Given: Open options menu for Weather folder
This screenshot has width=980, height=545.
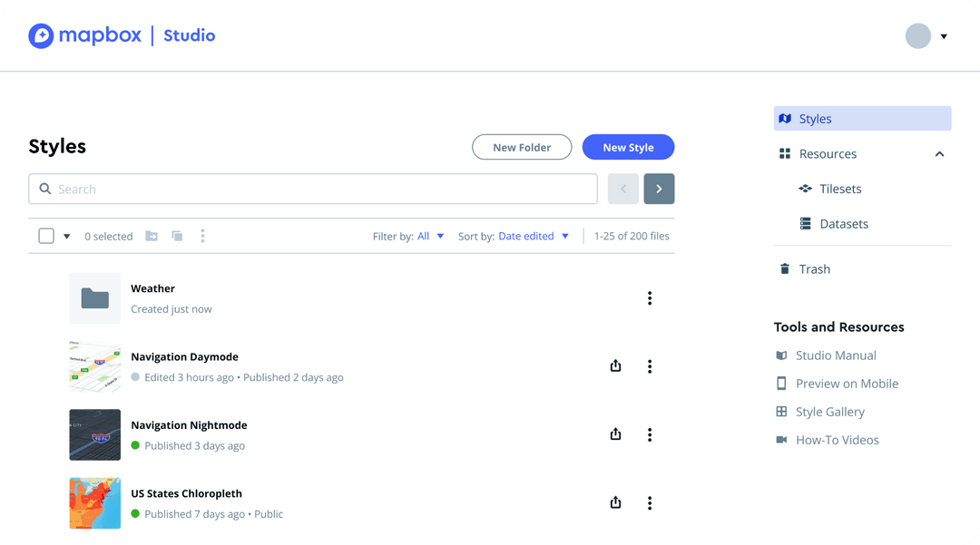Looking at the screenshot, I should pos(650,298).
